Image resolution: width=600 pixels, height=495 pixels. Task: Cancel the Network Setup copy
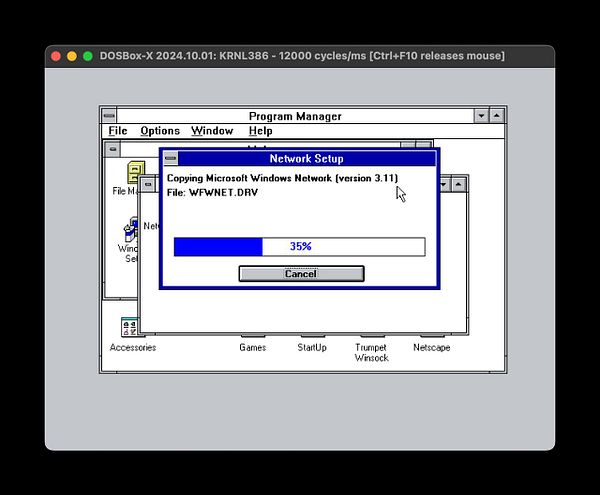coord(301,274)
